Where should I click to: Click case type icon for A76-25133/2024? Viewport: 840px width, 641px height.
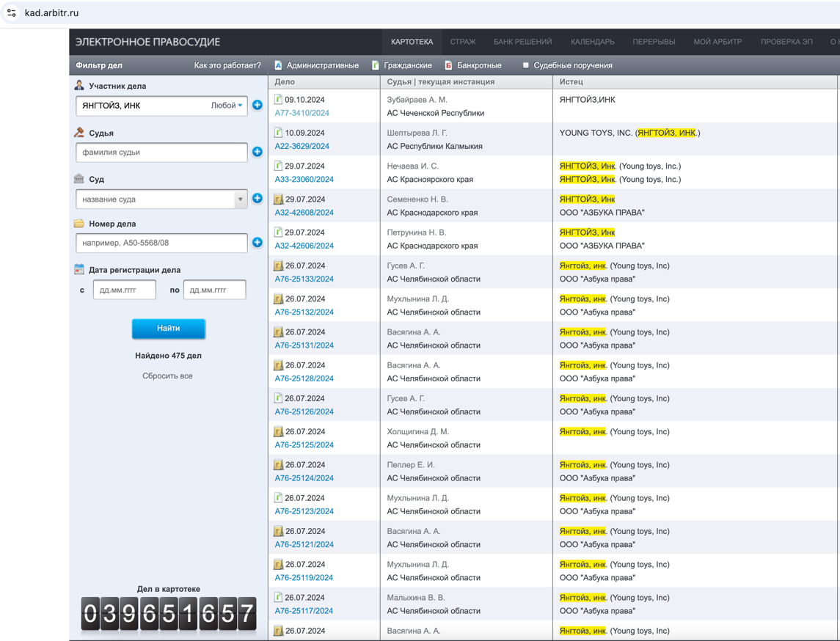(279, 265)
